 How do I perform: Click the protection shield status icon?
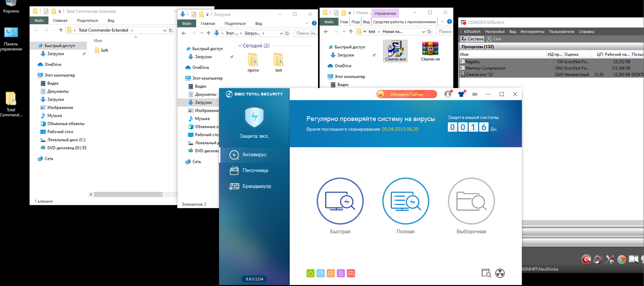pos(255,118)
